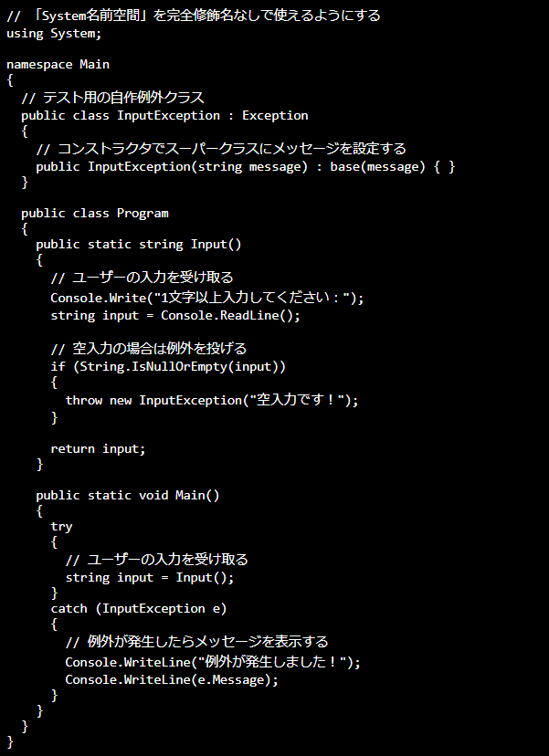Click the first comment about System名前空間

194,16
